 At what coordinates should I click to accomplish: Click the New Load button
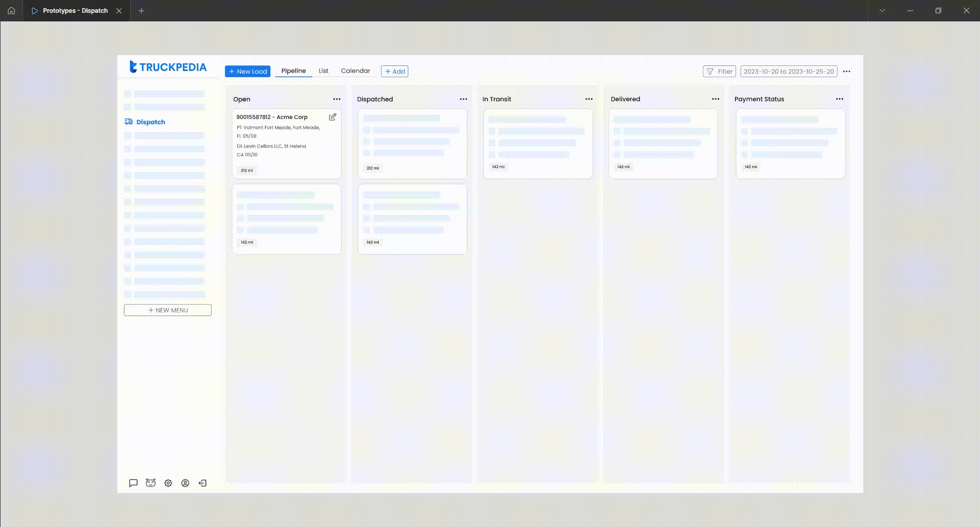pos(248,71)
